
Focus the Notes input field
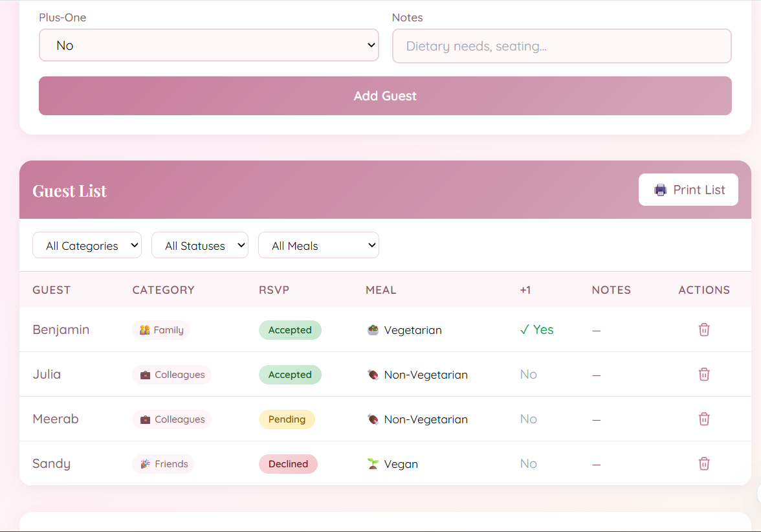coord(562,46)
